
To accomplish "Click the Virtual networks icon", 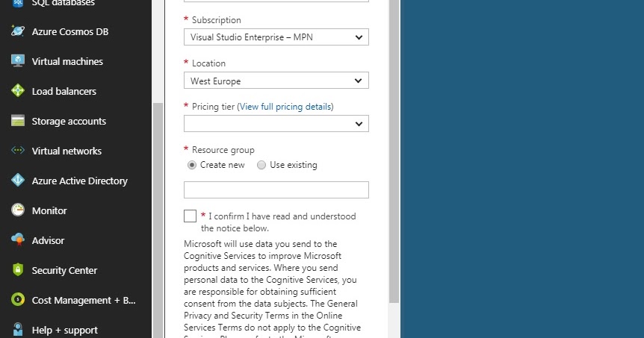I will coord(18,151).
